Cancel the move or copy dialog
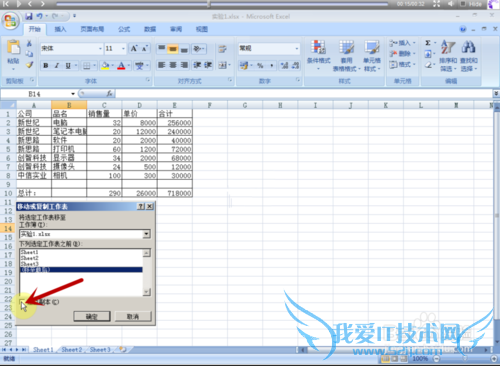The height and width of the screenshot is (366, 500). pos(133,316)
